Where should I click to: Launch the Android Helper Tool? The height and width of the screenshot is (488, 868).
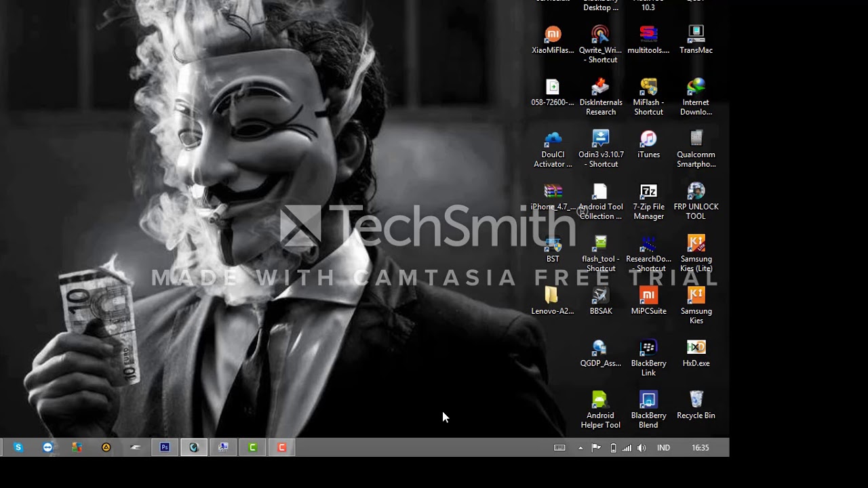[600, 410]
